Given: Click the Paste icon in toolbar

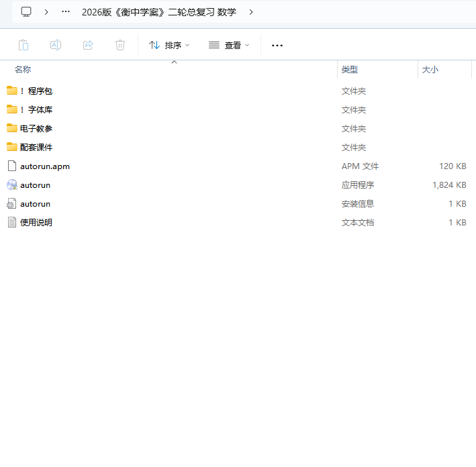Looking at the screenshot, I should pyautogui.click(x=23, y=45).
